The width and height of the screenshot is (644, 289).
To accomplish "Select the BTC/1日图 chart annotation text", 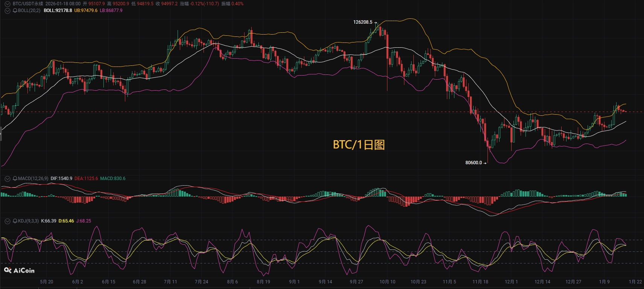I will 359,145.
